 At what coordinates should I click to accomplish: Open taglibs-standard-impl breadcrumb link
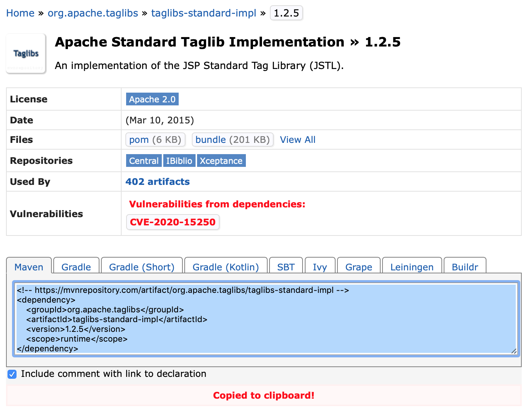tap(203, 13)
